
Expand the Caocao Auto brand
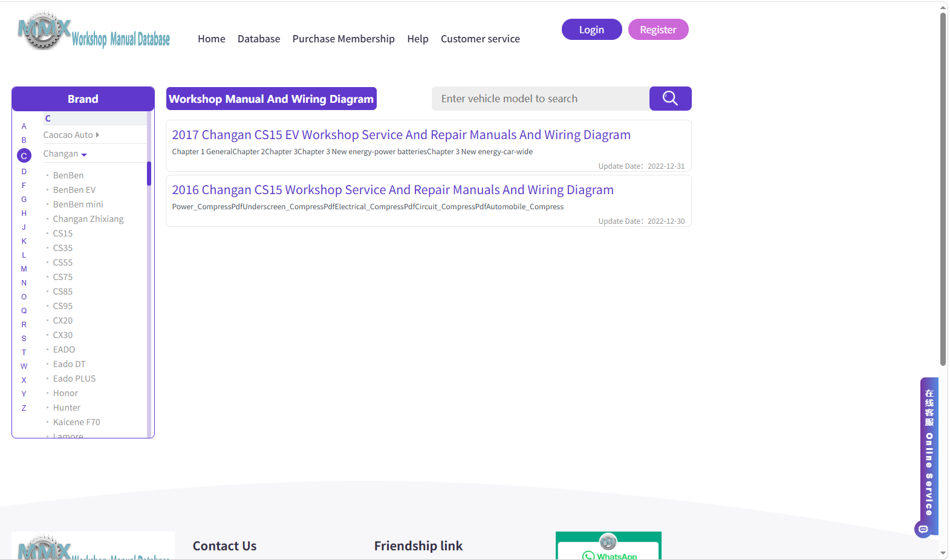pos(71,135)
